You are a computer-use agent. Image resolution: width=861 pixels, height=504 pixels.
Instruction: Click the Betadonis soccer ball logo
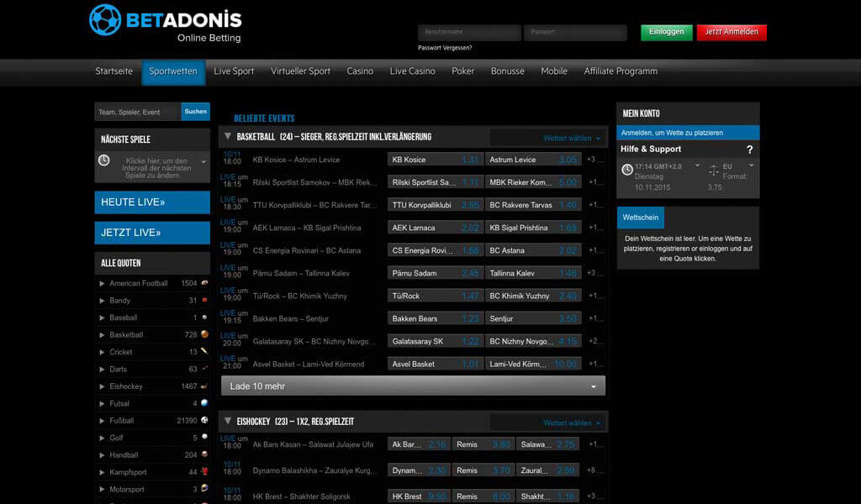105,20
